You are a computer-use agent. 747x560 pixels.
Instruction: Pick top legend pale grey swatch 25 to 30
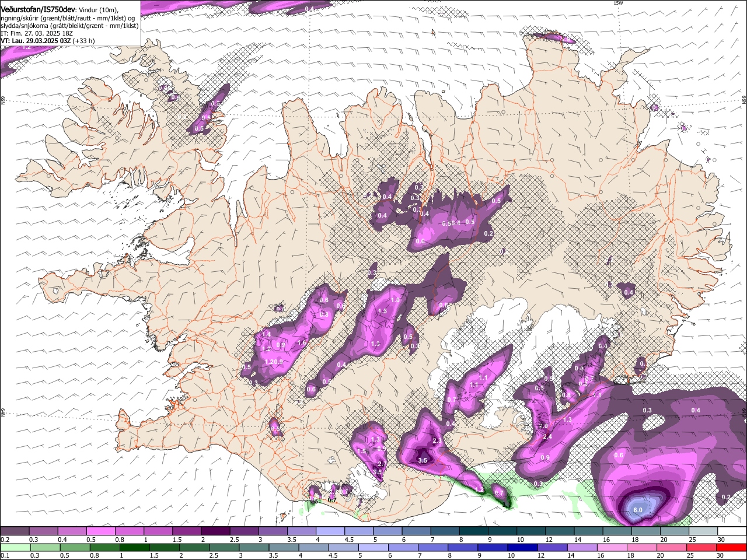[x=703, y=531]
